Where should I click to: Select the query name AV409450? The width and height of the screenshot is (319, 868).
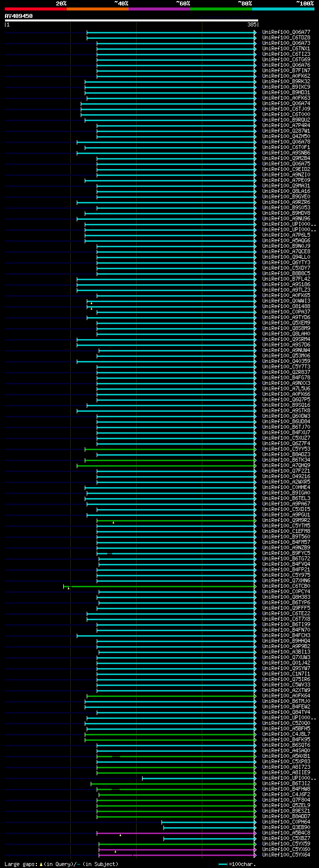(19, 16)
